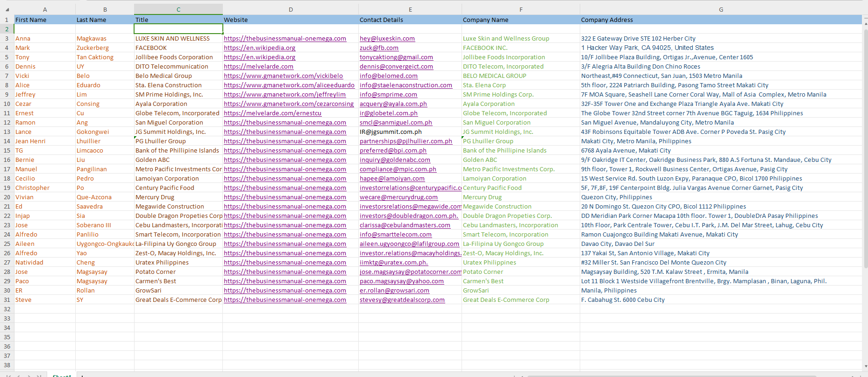Select column C header
The width and height of the screenshot is (868, 377).
click(178, 9)
